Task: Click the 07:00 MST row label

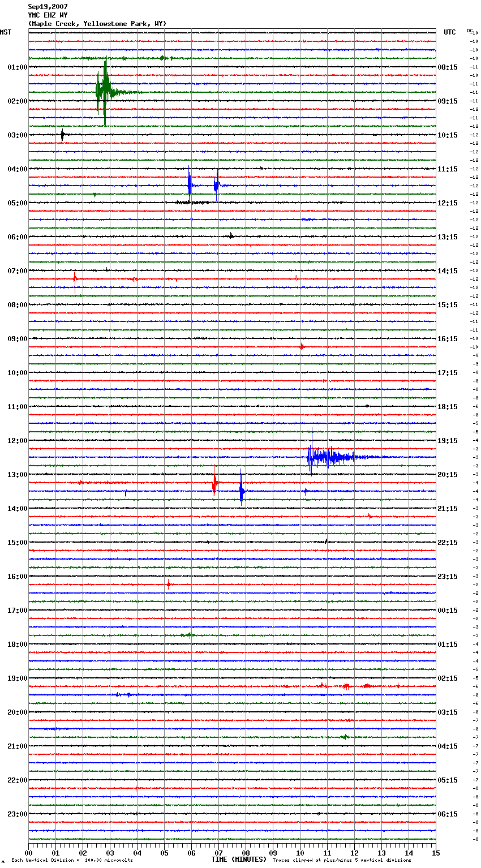Action: click(18, 271)
